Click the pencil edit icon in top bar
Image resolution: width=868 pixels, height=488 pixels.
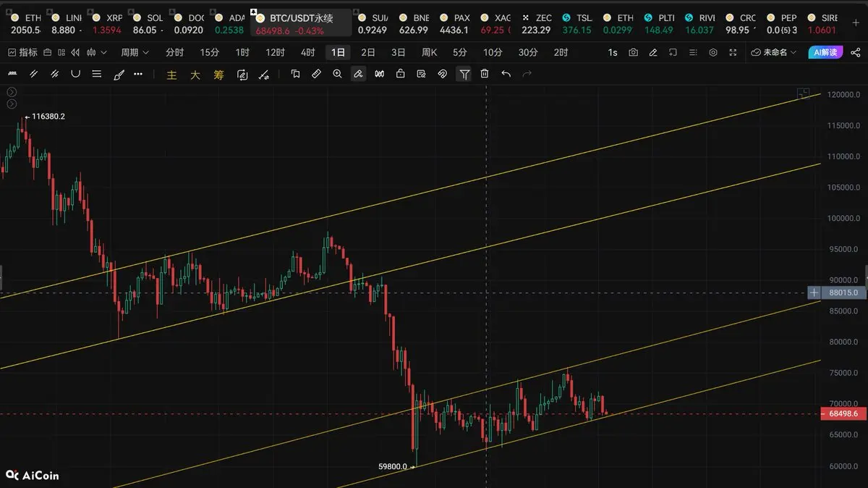(x=653, y=52)
